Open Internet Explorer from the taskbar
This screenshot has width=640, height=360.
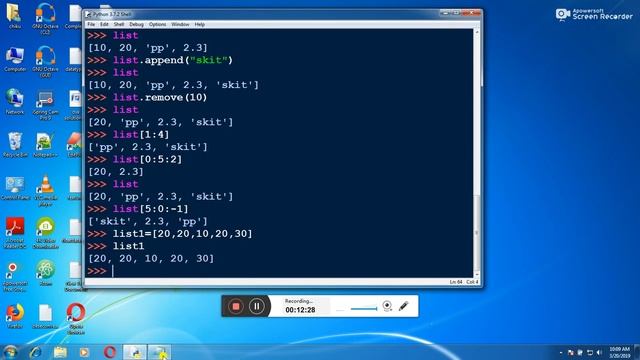tap(36, 352)
